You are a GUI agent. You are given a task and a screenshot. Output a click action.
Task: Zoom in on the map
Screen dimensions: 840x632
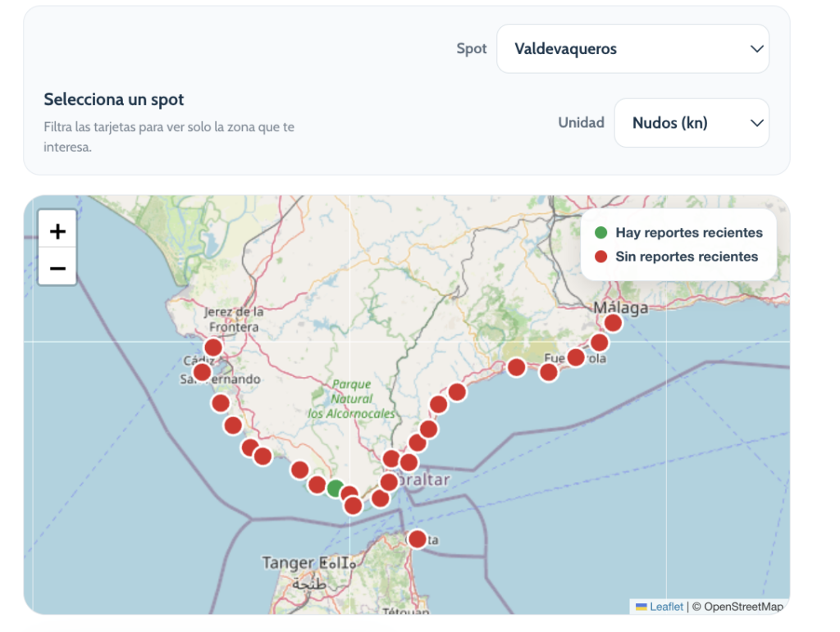click(57, 230)
